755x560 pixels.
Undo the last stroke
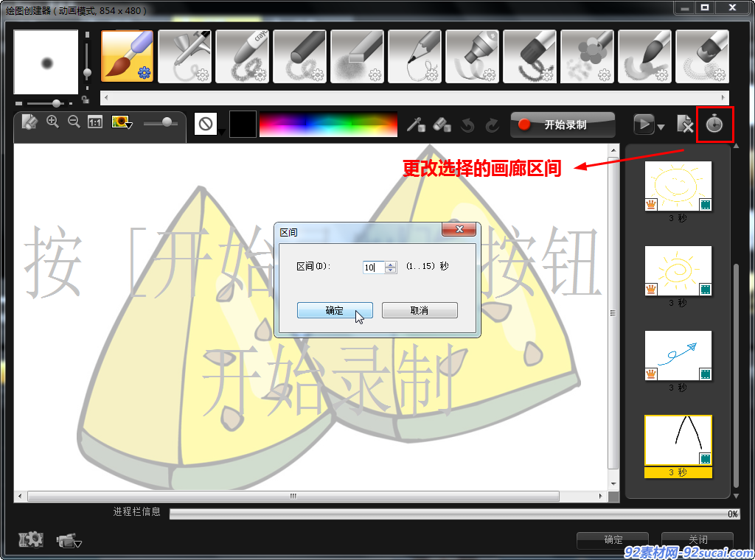coord(467,125)
